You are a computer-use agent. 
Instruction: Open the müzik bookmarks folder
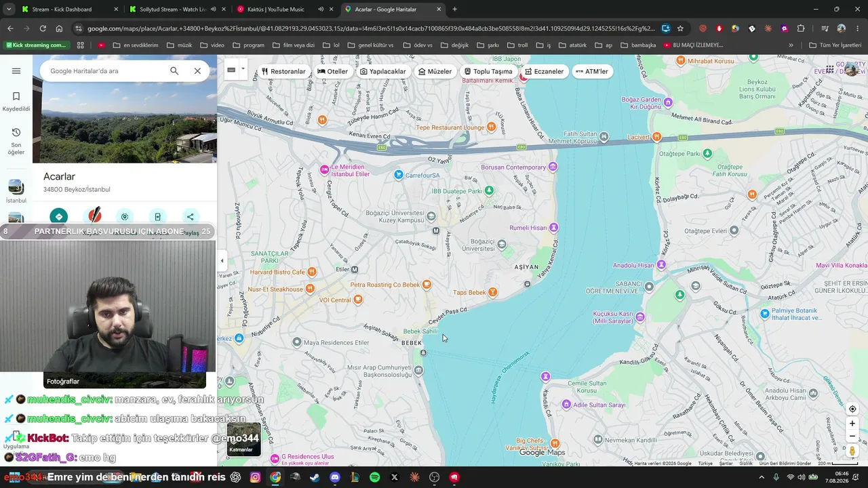tap(180, 45)
